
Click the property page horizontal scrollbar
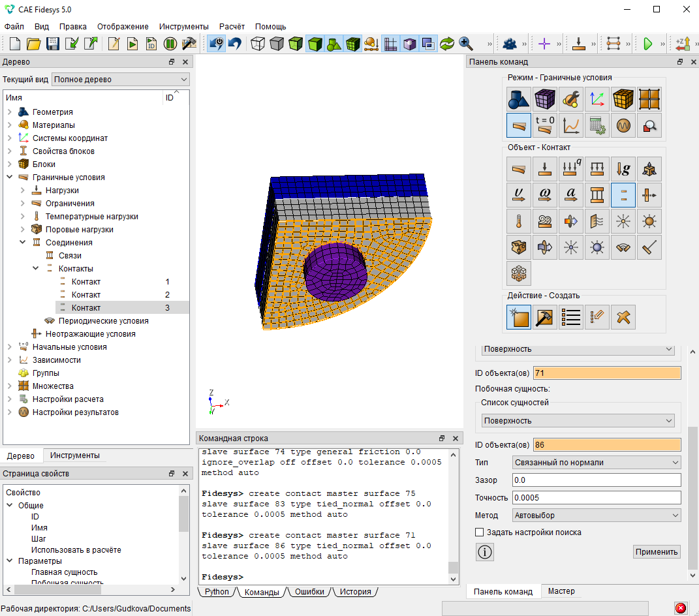(x=58, y=590)
